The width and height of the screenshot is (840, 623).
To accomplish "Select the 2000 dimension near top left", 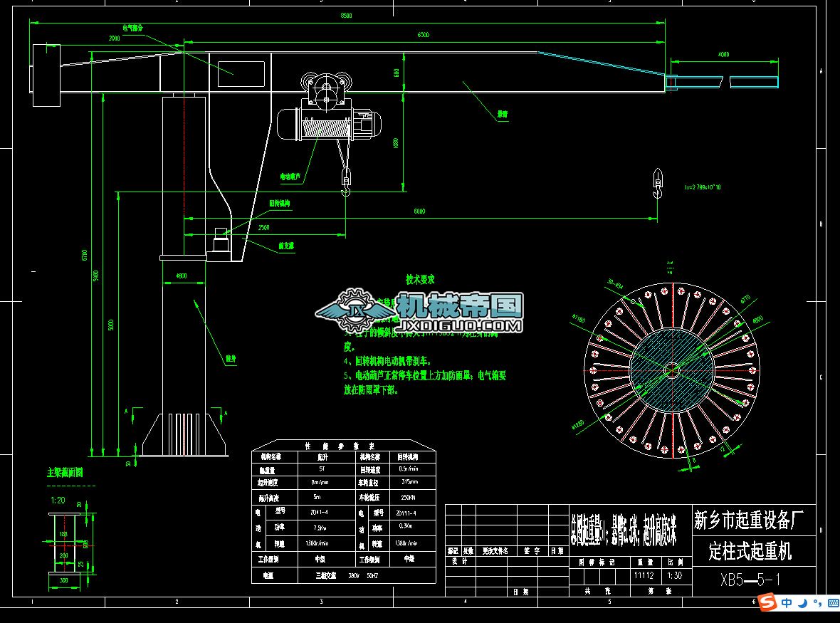I will click(114, 38).
